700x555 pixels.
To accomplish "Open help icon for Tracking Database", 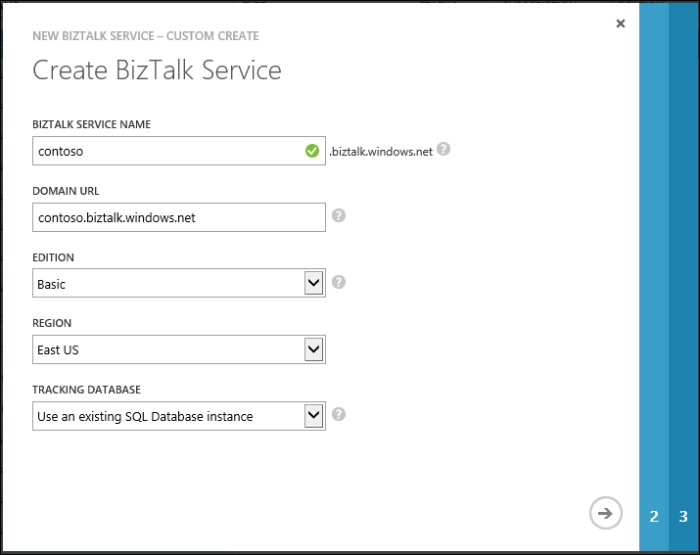I will [x=339, y=414].
